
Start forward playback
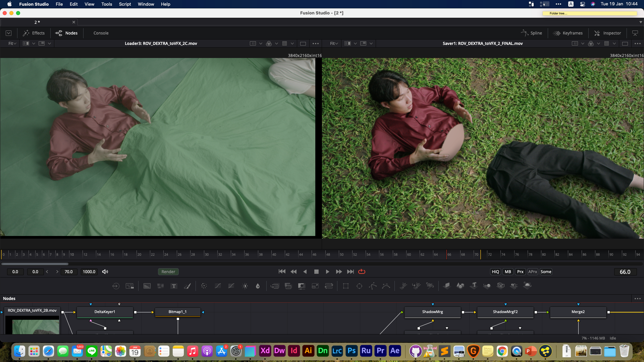pyautogui.click(x=327, y=272)
